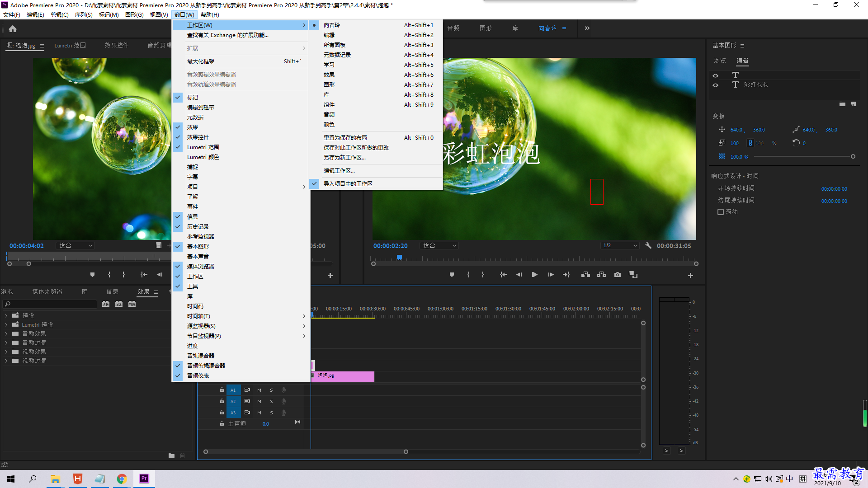Switch to 浏览 tab in Essential Graphics
The width and height of the screenshot is (868, 488).
click(x=720, y=61)
